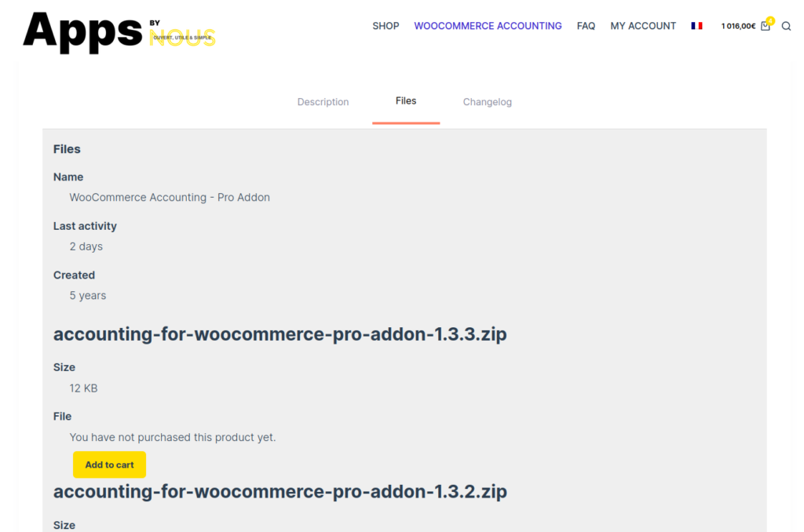804x532 pixels.
Task: Click the 12 KB size value
Action: pyautogui.click(x=83, y=388)
